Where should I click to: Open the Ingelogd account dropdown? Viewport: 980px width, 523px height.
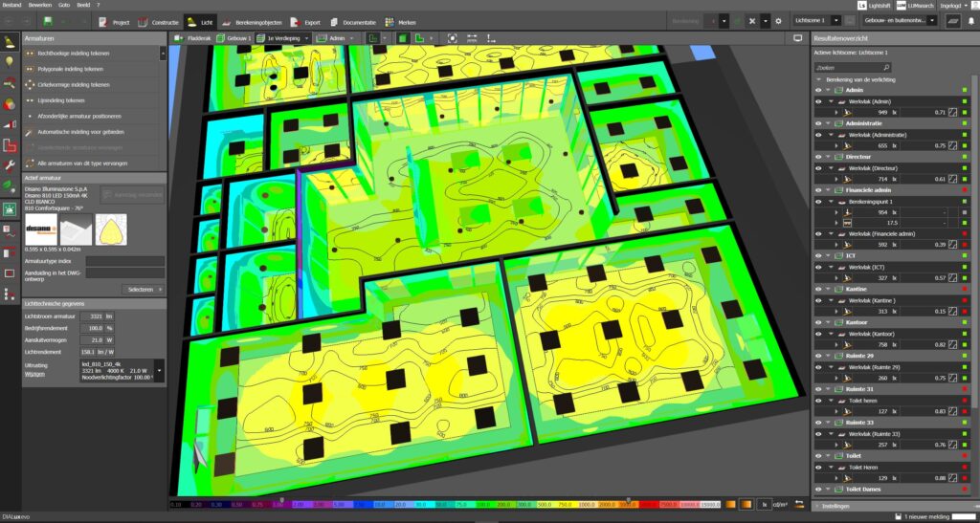(x=954, y=6)
